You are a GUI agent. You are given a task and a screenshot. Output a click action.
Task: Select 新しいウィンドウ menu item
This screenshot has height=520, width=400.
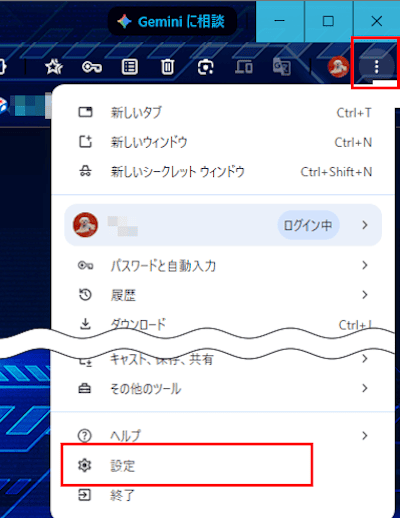coord(223,142)
